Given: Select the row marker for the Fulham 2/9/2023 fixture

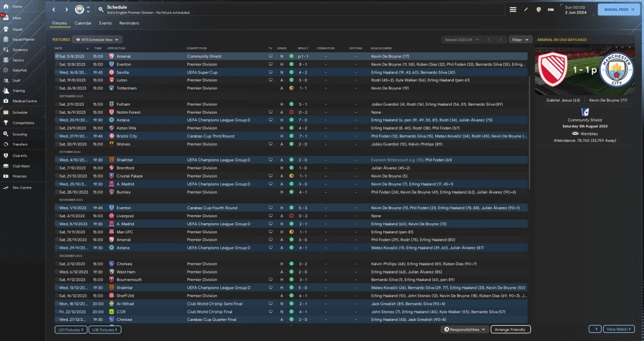Looking at the screenshot, I should tap(57, 104).
